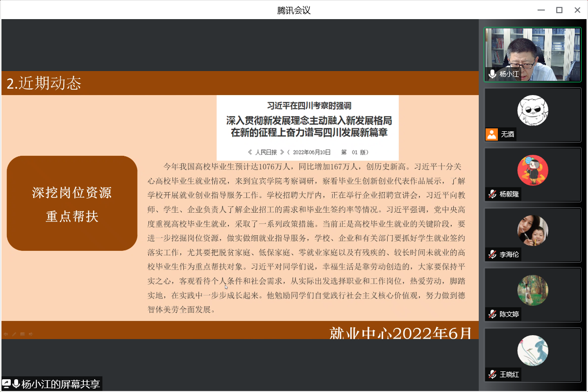The height and width of the screenshot is (392, 588).
Task: Maximize the 腾讯会议 window
Action: (559, 10)
